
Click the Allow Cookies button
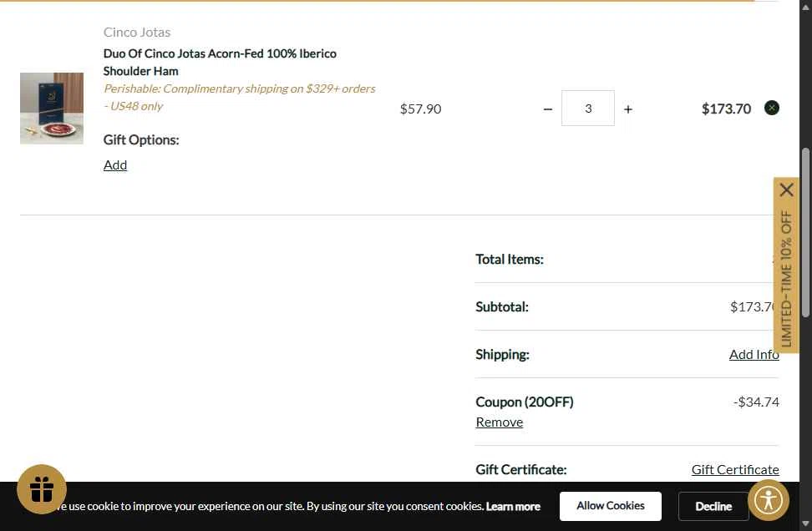[610, 506]
